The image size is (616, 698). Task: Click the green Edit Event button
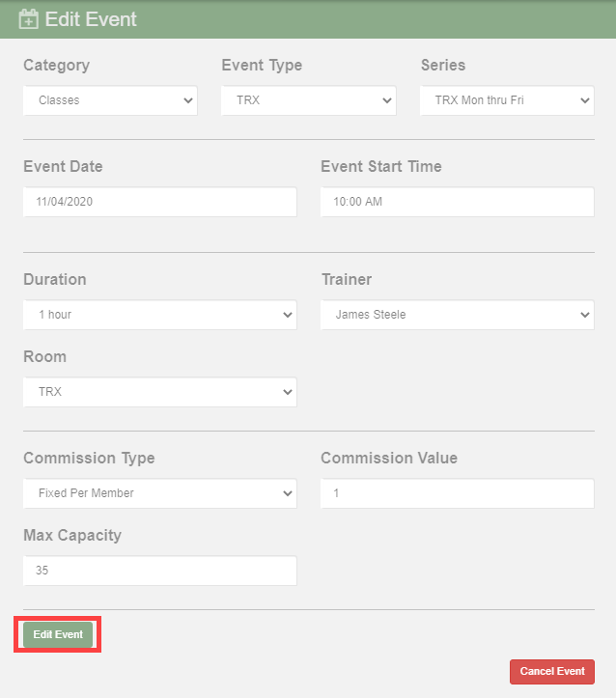tap(58, 635)
